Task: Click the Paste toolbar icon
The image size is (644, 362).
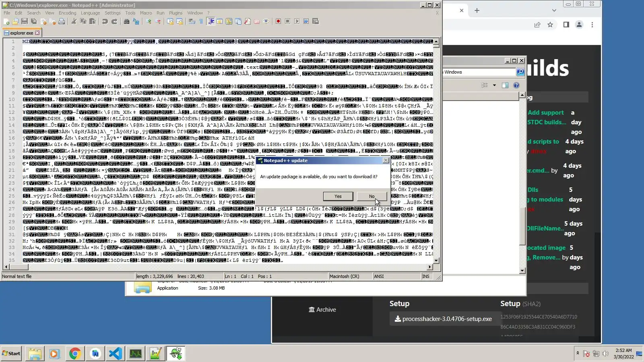Action: click(93, 21)
